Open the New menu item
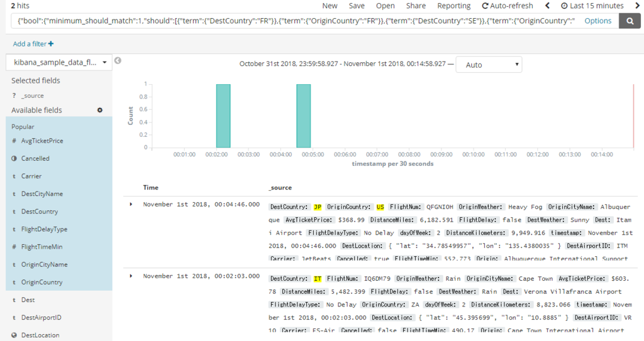The height and width of the screenshot is (341, 644). point(330,6)
